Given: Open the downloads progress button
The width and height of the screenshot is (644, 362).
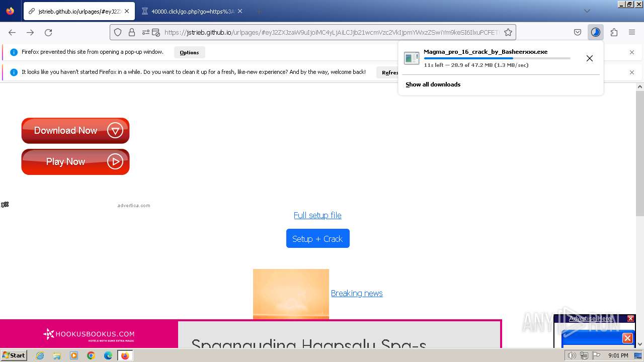Looking at the screenshot, I should [x=596, y=32].
